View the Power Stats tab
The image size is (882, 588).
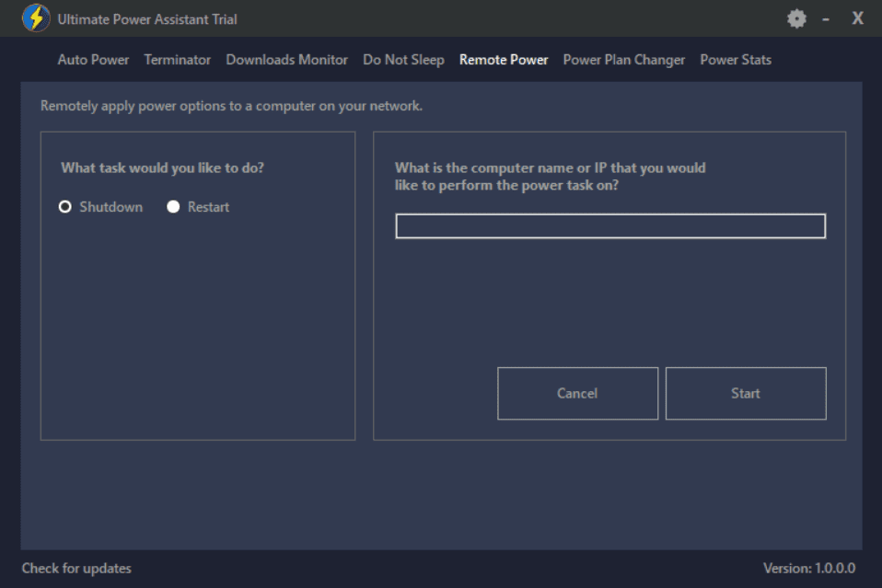[x=736, y=60]
